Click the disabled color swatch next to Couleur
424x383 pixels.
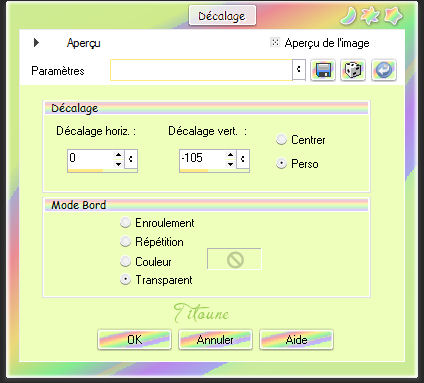[234, 259]
